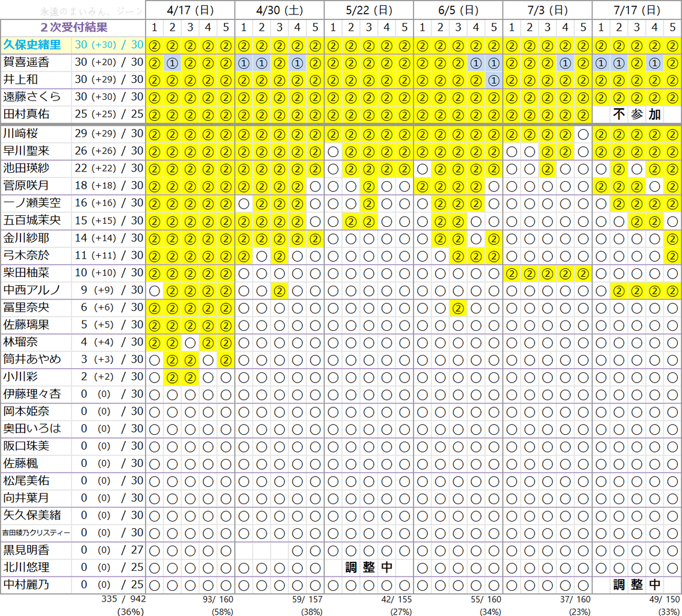
Task: Select the name 佐藤楓
Action: coord(20,464)
